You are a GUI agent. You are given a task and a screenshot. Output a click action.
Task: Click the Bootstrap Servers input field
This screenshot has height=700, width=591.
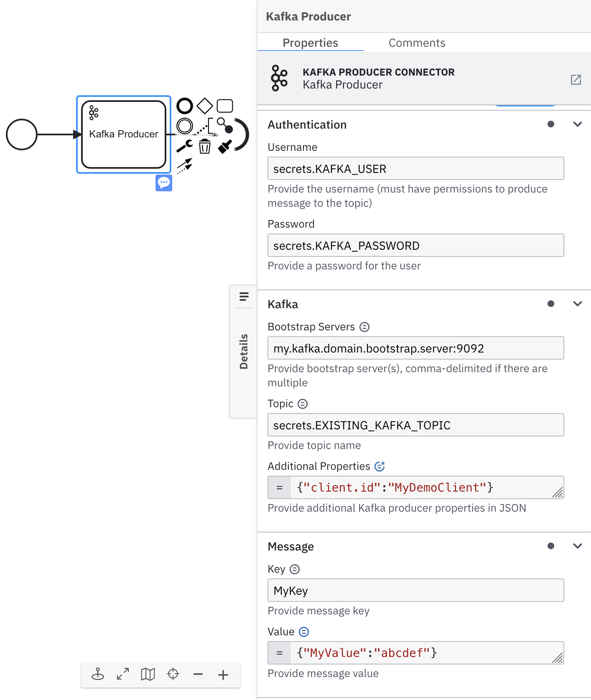coord(415,348)
